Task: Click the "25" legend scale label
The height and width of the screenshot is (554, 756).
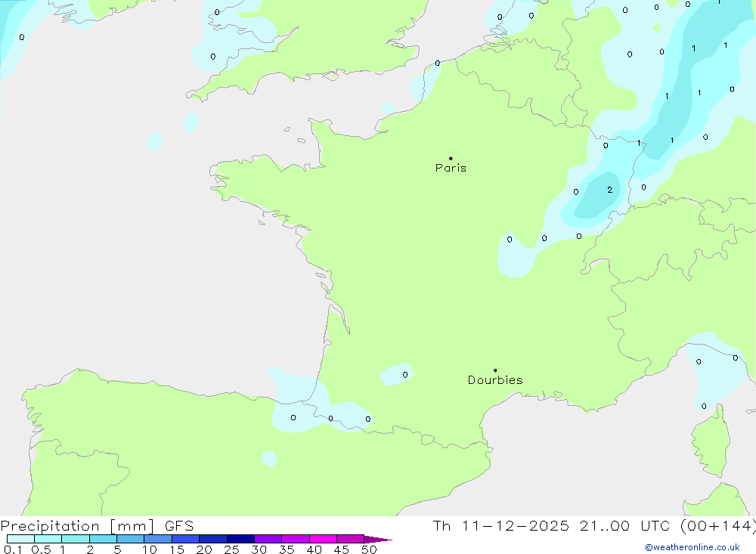Action: (232, 549)
